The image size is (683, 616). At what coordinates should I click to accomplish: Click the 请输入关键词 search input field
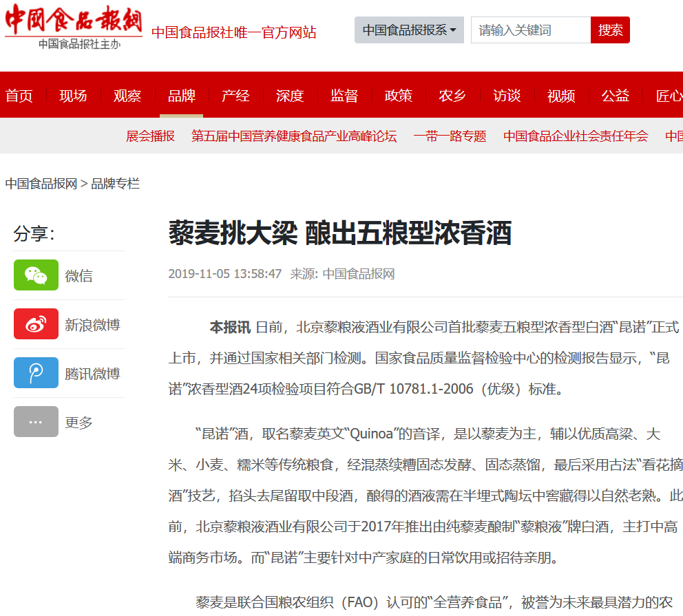coord(531,30)
